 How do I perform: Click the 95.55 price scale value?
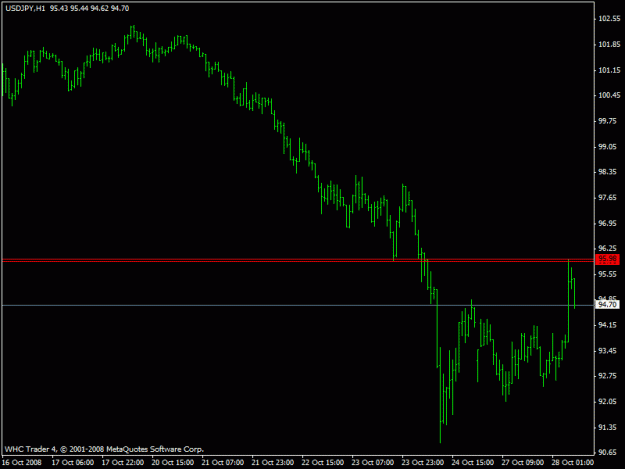click(x=609, y=275)
